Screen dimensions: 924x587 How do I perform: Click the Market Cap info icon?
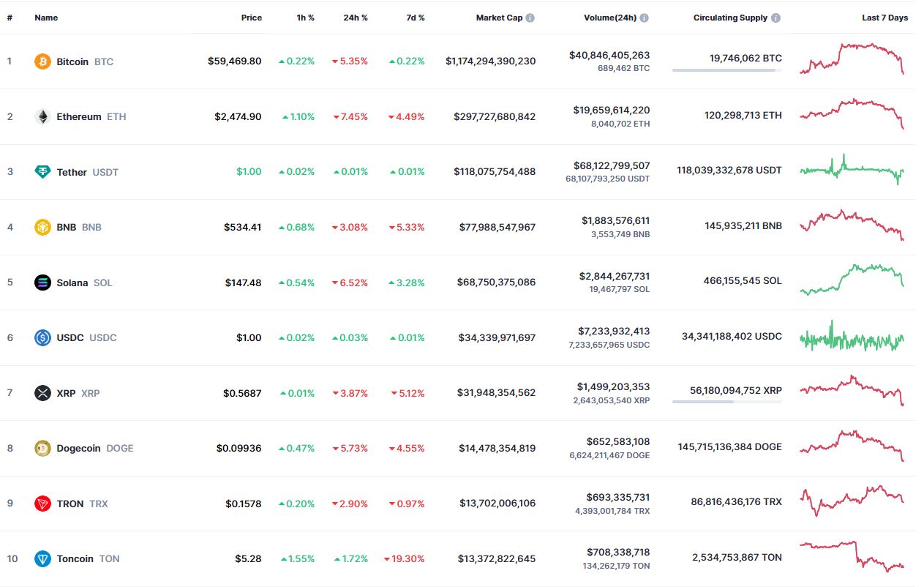530,18
